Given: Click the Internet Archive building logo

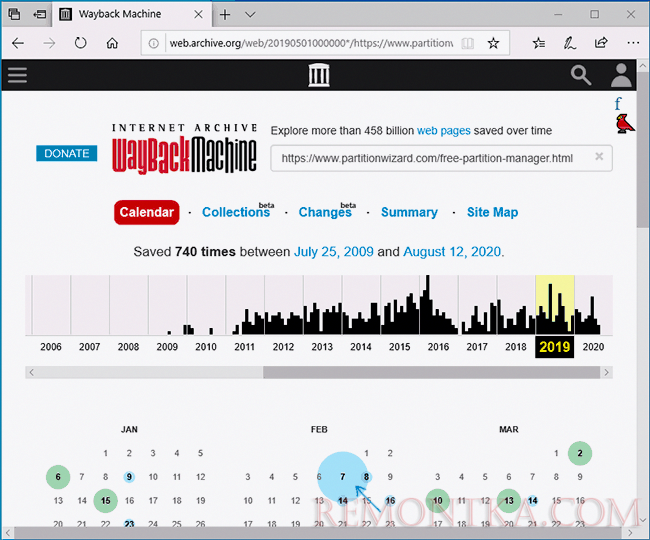Looking at the screenshot, I should point(319,75).
